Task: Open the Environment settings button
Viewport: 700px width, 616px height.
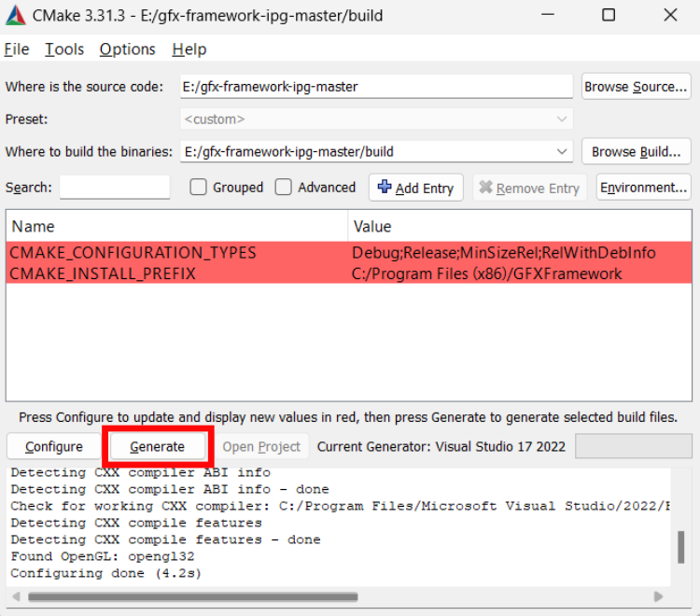Action: pos(643,188)
